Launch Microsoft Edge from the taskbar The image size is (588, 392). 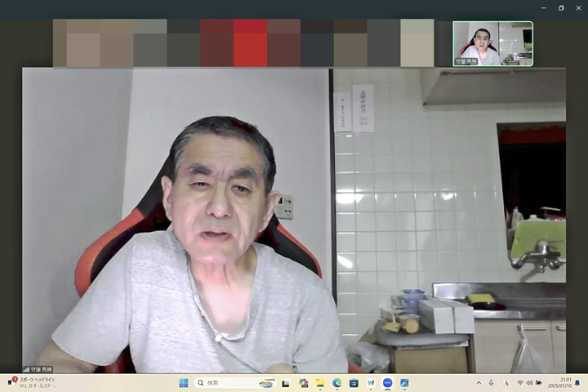pyautogui.click(x=336, y=382)
